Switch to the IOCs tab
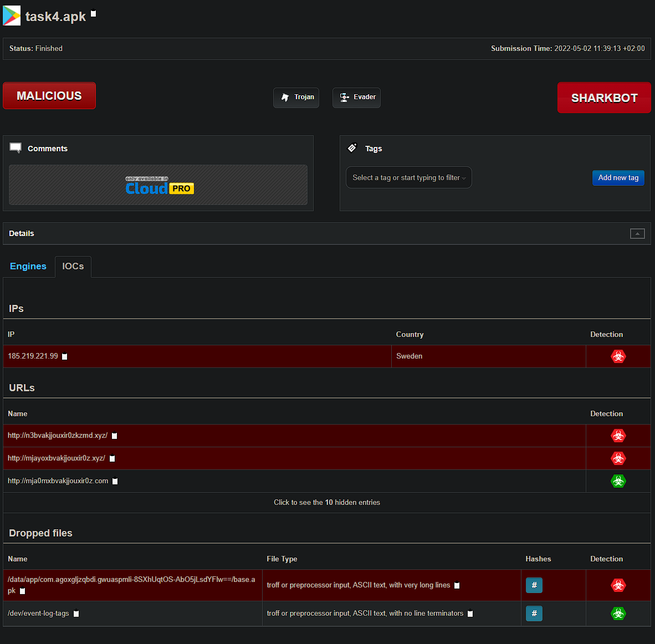Image resolution: width=655 pixels, height=644 pixels. 73,266
